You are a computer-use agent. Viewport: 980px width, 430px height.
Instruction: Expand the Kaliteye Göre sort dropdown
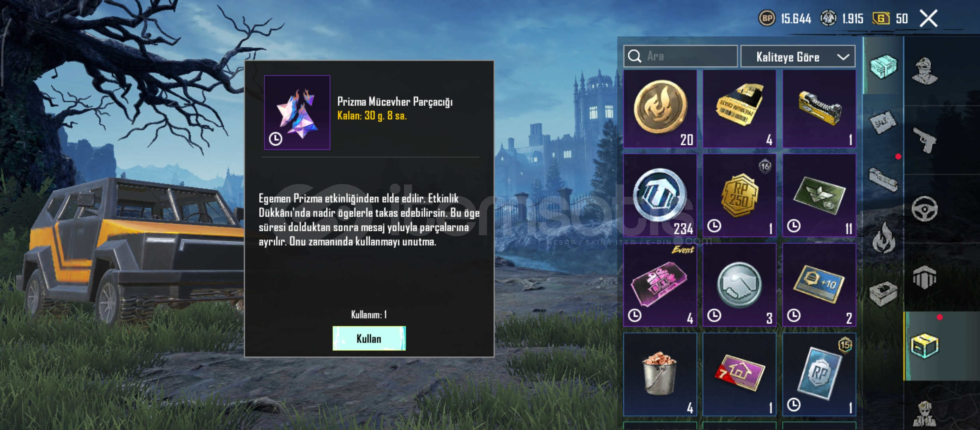(x=798, y=57)
